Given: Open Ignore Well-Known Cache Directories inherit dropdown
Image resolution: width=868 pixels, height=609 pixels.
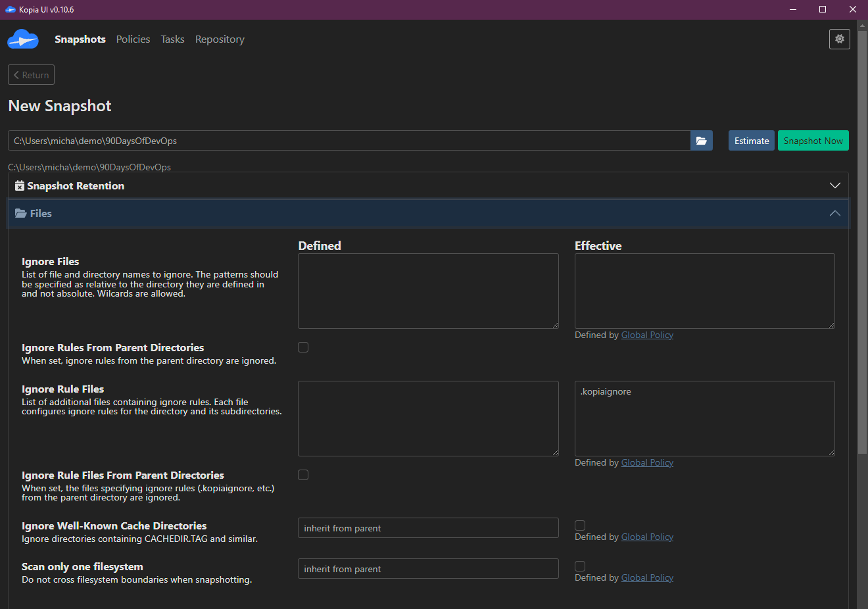Looking at the screenshot, I should coord(428,528).
